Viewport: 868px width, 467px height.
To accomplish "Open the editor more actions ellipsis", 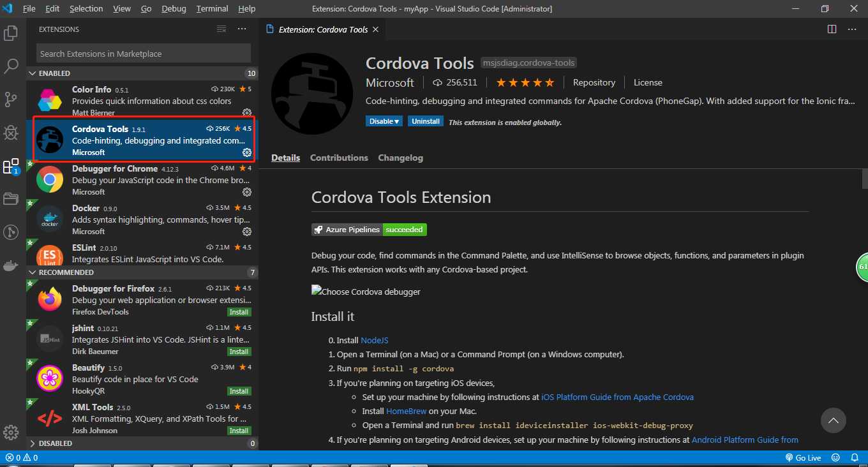I will pos(852,29).
